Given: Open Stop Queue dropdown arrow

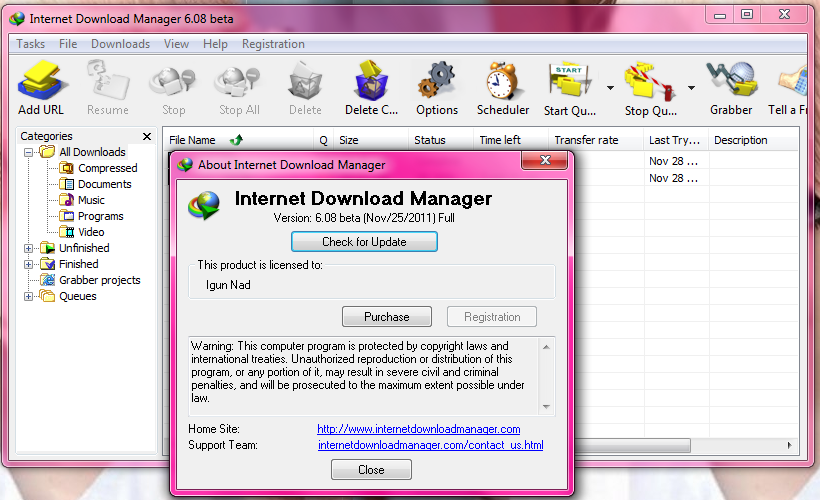Looking at the screenshot, I should coord(691,88).
